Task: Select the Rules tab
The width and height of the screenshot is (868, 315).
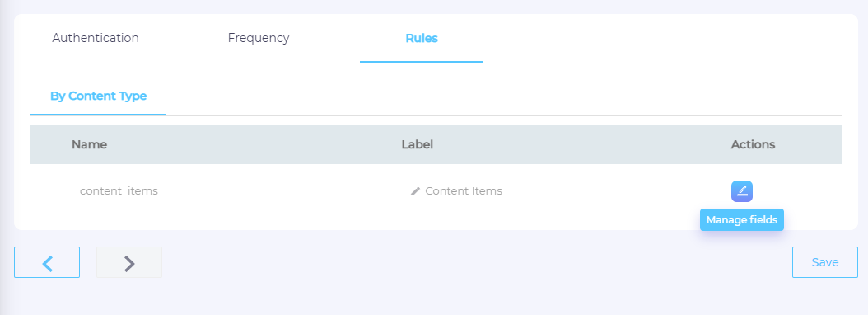Action: tap(422, 38)
